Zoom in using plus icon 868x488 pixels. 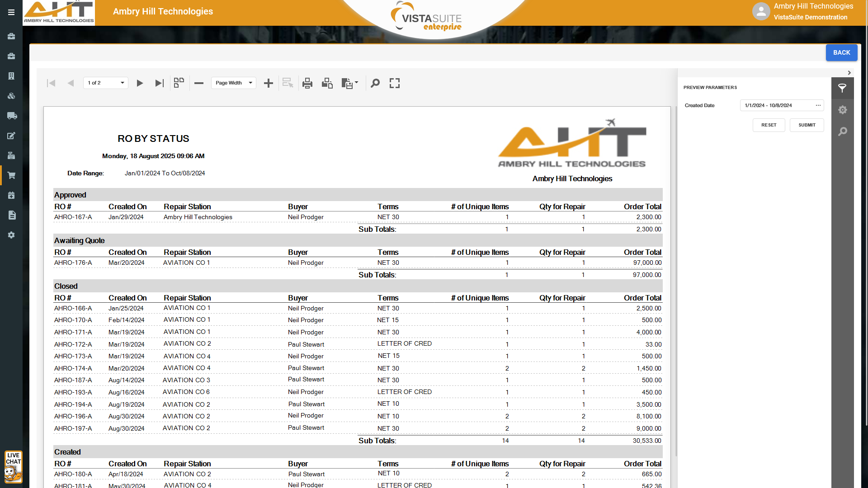pyautogui.click(x=269, y=83)
